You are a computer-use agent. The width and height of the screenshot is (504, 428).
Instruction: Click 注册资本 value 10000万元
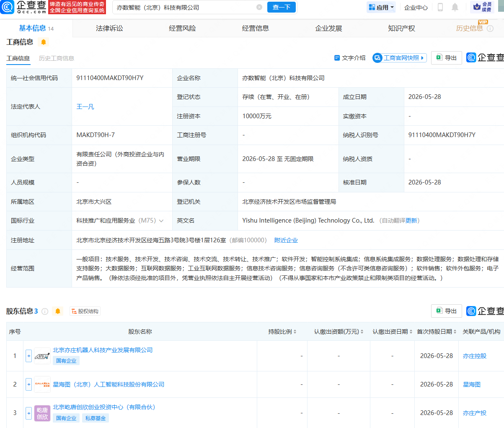point(257,116)
